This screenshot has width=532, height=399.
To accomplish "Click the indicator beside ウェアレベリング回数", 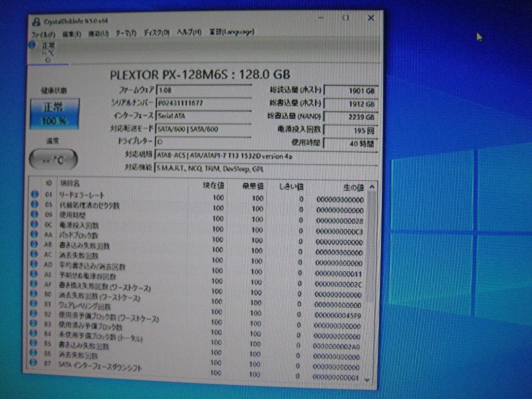I will coord(34,304).
